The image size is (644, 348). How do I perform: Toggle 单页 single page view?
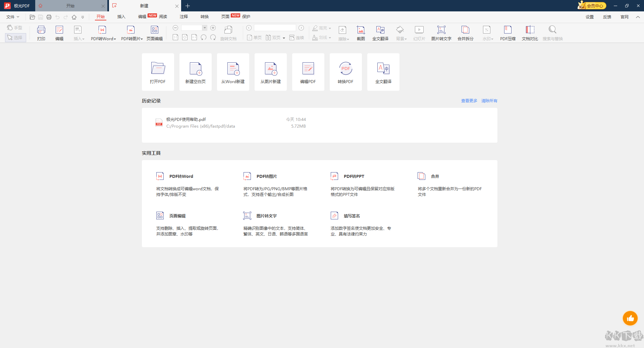coord(254,38)
